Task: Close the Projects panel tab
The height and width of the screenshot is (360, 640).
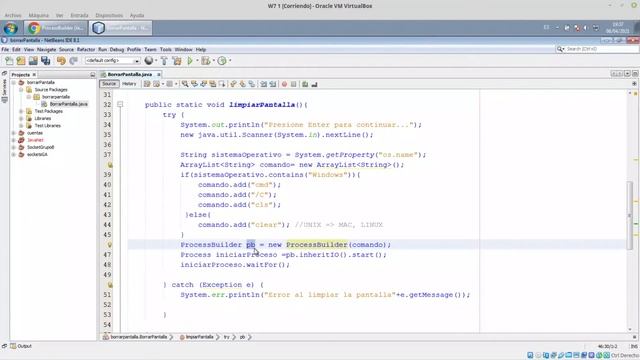Action: [34, 75]
